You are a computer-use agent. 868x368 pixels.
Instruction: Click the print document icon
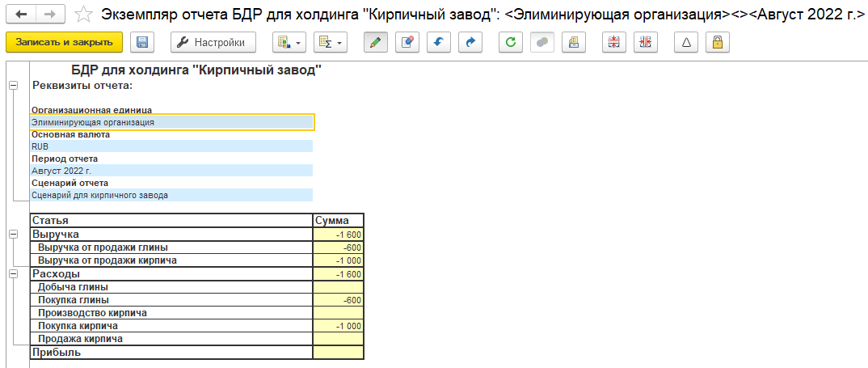(x=573, y=42)
